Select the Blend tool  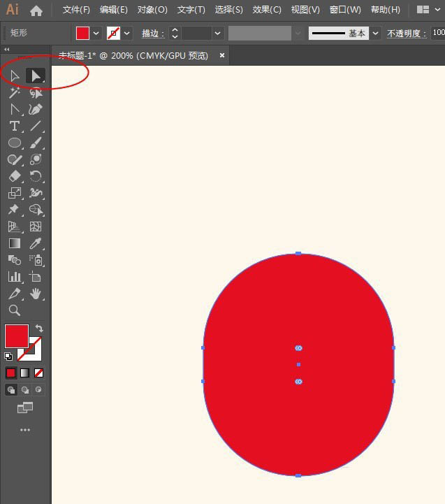15,260
